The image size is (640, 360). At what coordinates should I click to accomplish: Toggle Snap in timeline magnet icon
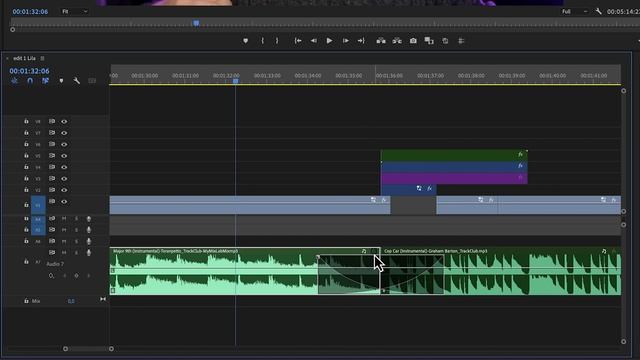30,81
